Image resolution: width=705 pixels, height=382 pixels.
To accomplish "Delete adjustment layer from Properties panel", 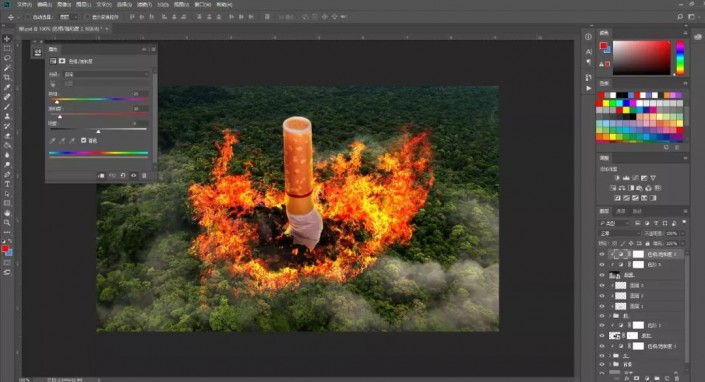I will pos(144,176).
